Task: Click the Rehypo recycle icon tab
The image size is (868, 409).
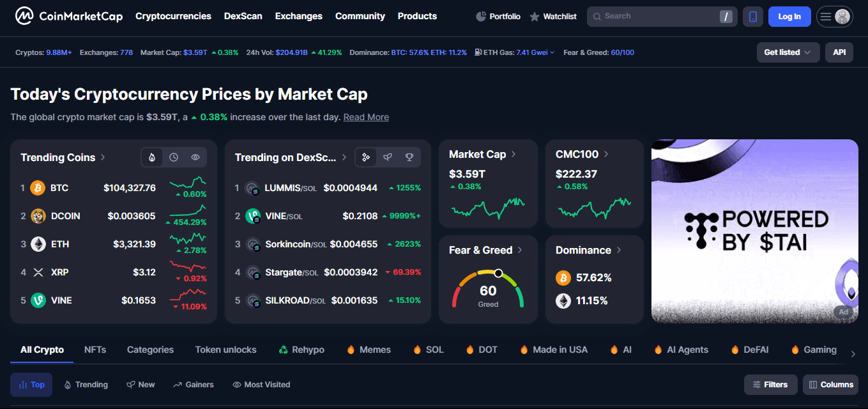Action: (x=284, y=350)
